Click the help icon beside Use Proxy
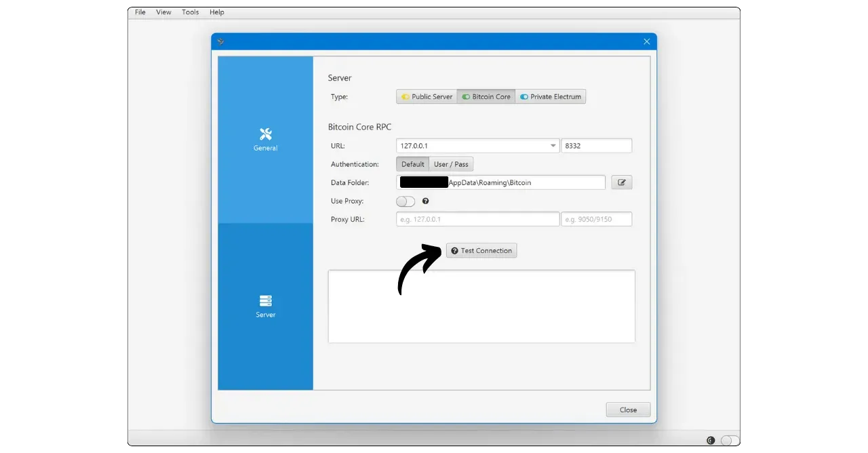The width and height of the screenshot is (868, 453). 425,201
